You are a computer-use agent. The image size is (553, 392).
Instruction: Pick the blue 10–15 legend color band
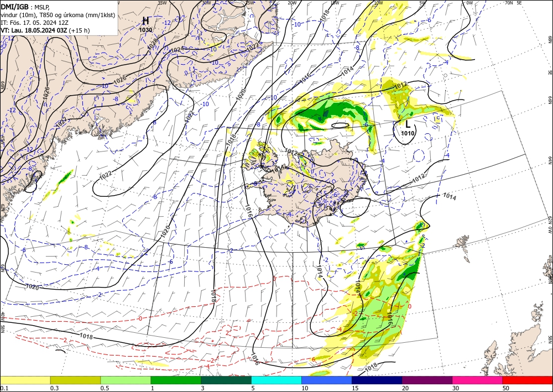click(x=327, y=380)
